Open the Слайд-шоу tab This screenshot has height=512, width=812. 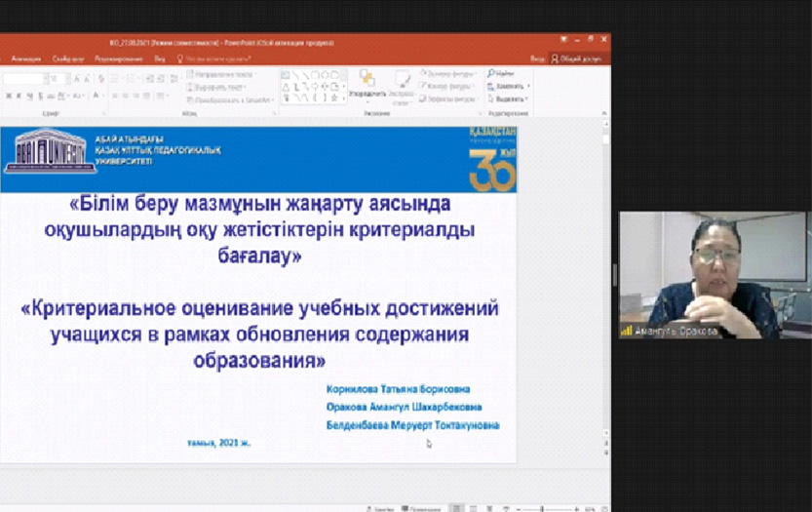[x=68, y=59]
